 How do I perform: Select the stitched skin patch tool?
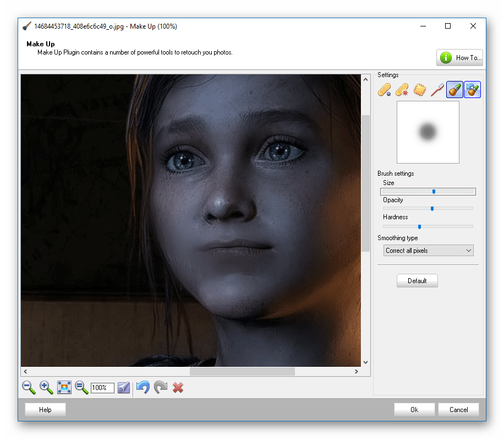[x=419, y=90]
